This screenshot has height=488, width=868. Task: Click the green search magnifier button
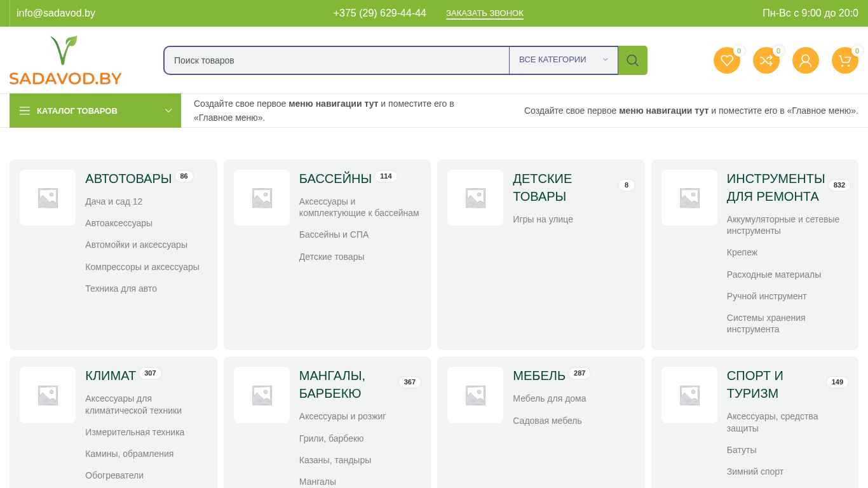point(633,60)
